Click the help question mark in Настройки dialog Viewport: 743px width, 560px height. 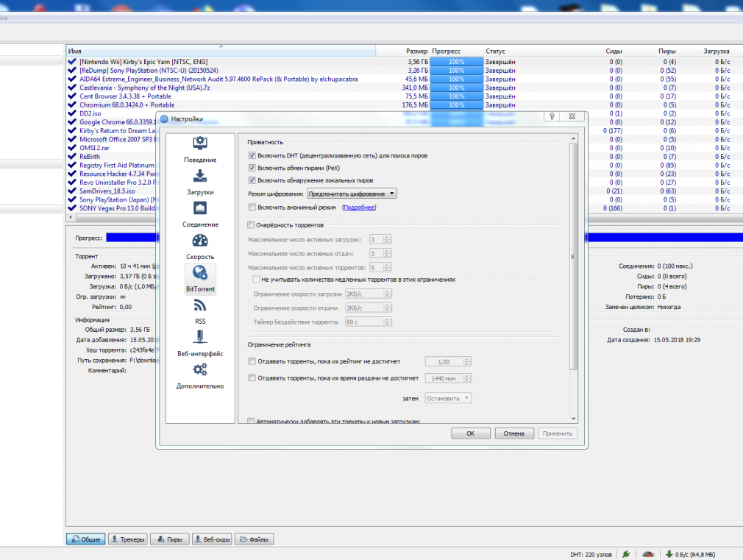point(552,117)
